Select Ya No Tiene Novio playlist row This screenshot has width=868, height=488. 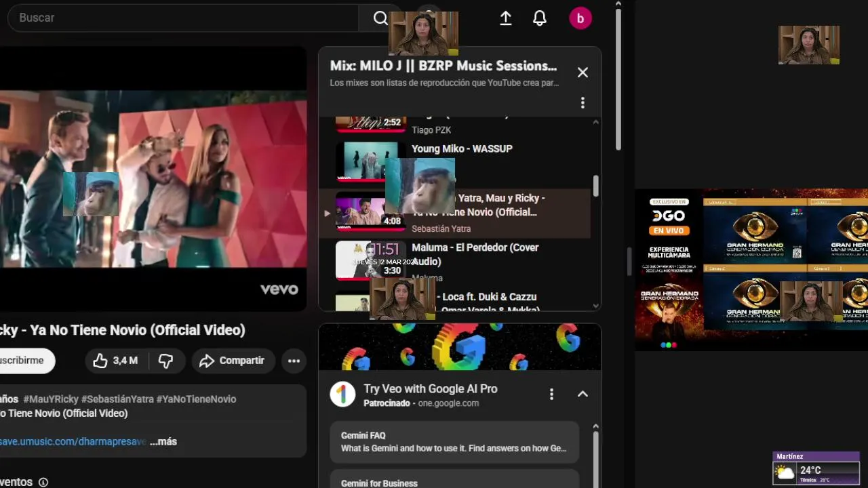[x=454, y=213]
